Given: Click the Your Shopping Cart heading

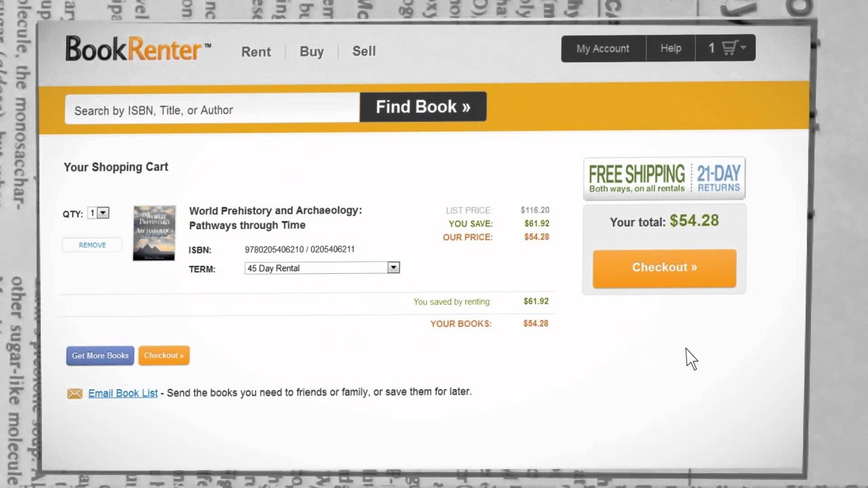Looking at the screenshot, I should 116,167.
